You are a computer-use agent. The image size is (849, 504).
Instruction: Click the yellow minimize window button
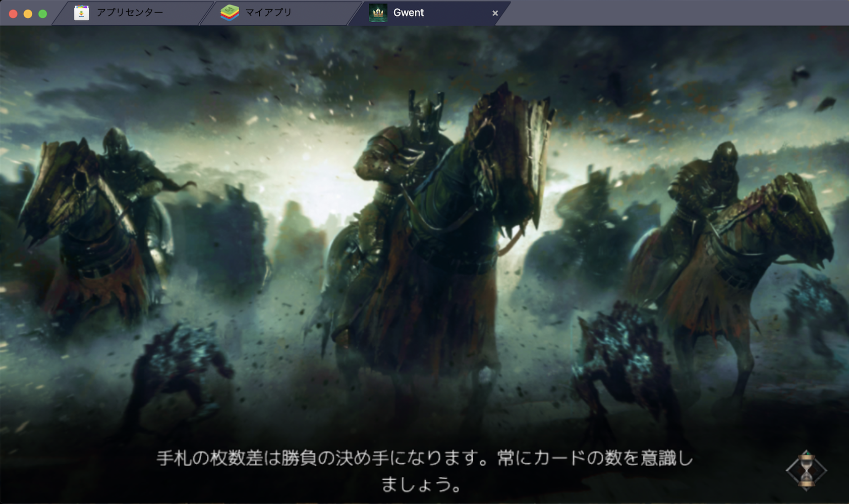tap(28, 14)
